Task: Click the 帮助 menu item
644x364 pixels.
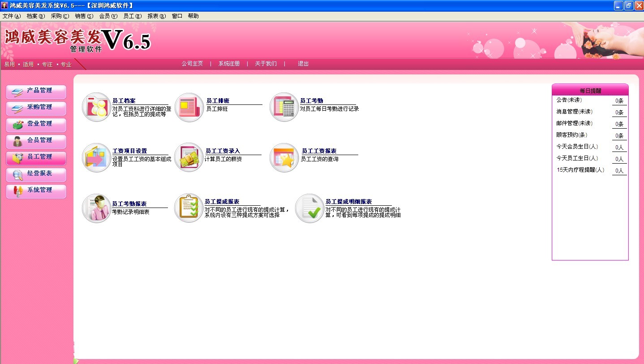Action: (193, 16)
